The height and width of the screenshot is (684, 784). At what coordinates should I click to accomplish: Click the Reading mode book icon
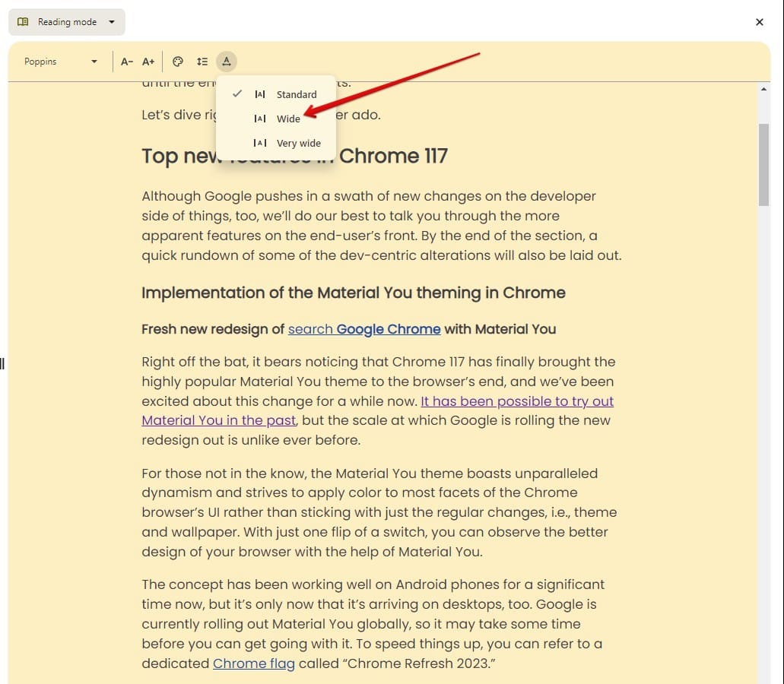pyautogui.click(x=23, y=22)
